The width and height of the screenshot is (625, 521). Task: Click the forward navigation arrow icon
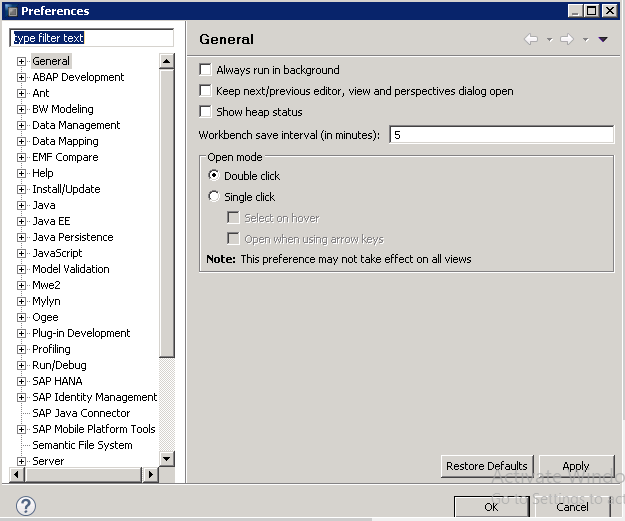(x=566, y=40)
